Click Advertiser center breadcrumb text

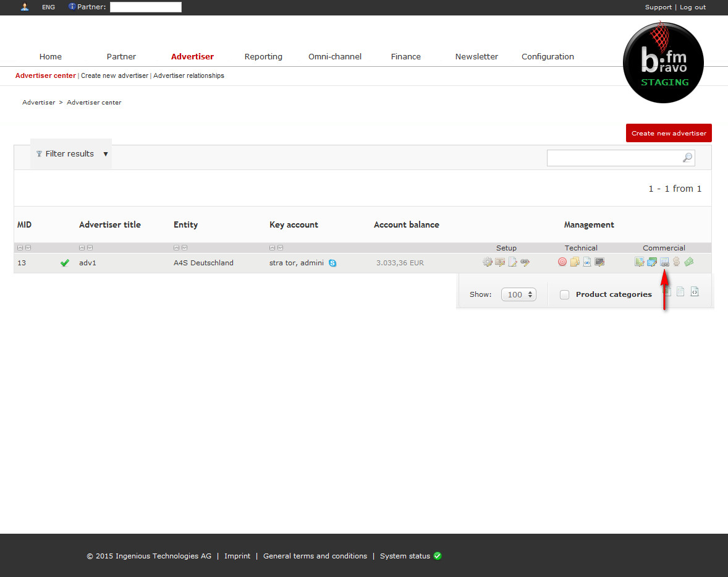[94, 102]
